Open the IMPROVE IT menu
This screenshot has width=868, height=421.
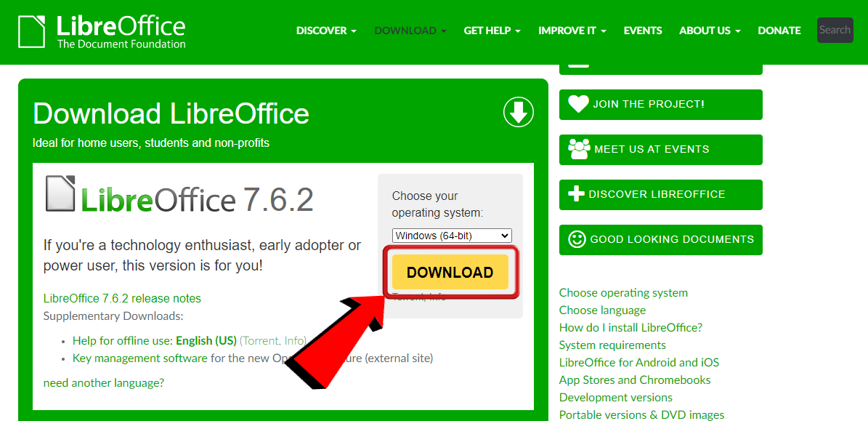pyautogui.click(x=572, y=31)
